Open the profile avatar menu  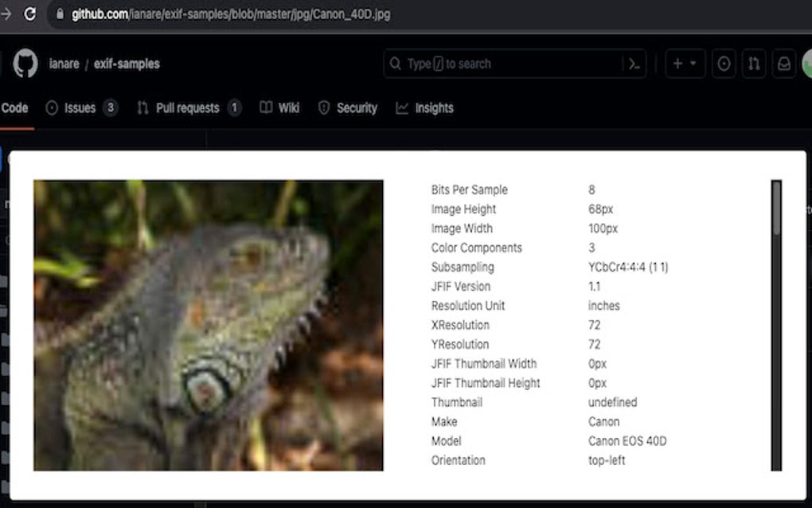click(x=807, y=64)
